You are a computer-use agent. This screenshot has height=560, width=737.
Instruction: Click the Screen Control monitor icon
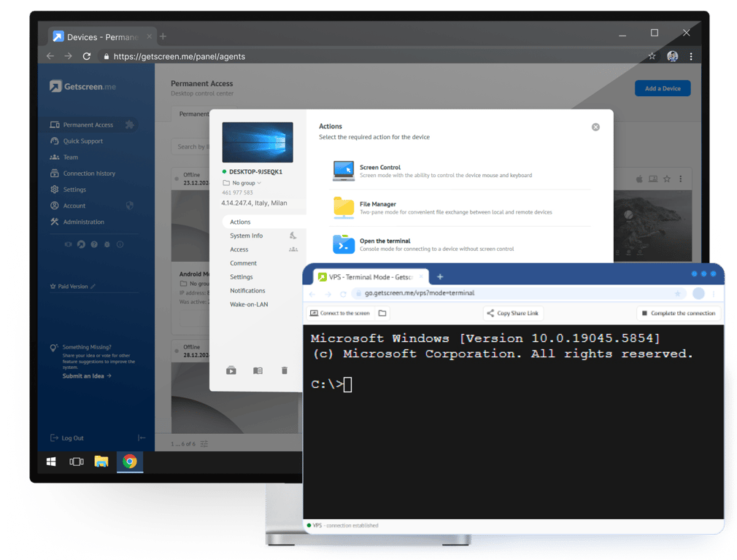coord(344,171)
